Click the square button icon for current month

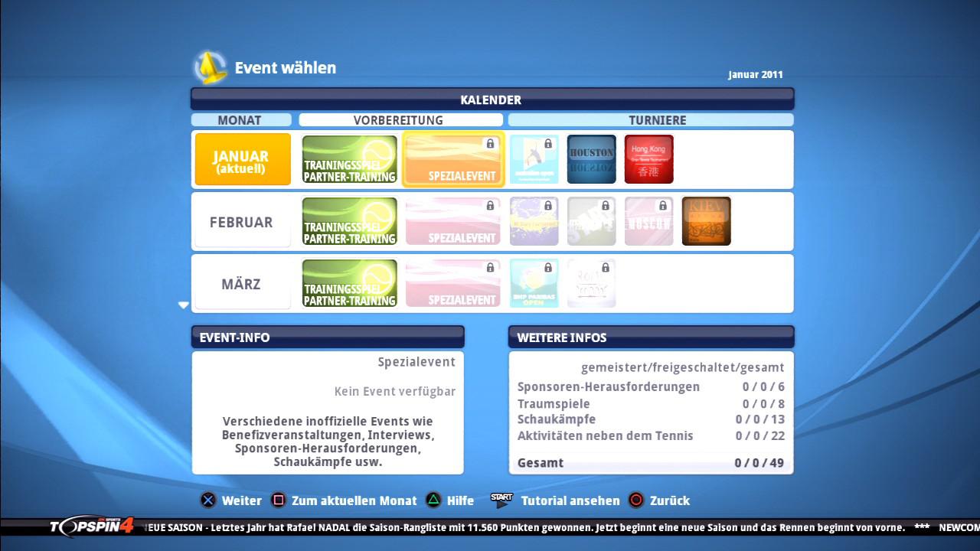click(279, 500)
